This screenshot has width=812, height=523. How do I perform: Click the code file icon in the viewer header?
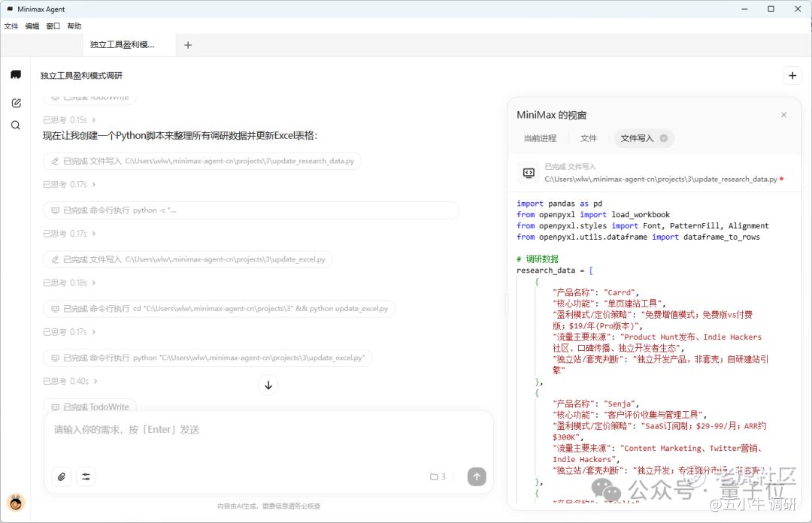[529, 173]
